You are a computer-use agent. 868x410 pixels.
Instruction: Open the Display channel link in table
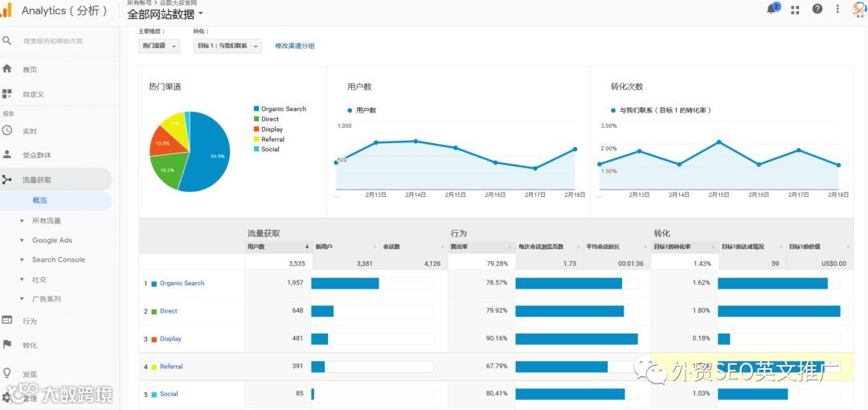point(170,338)
